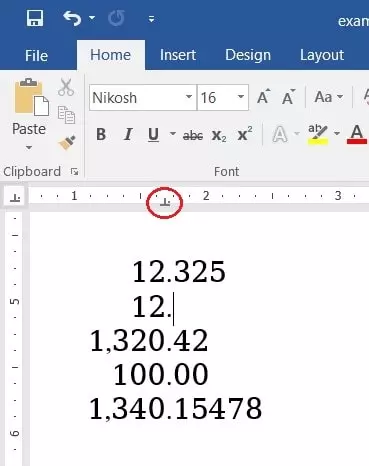Open the font size 16 dropdown

tap(241, 97)
